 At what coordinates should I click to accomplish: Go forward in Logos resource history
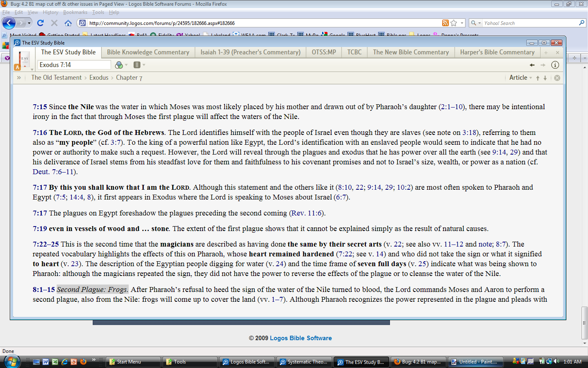(543, 65)
